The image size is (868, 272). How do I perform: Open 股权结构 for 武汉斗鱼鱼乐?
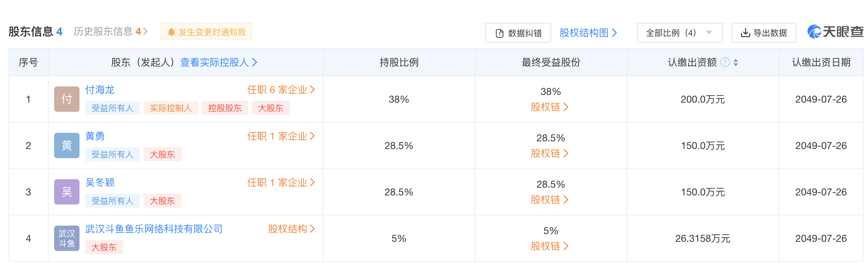click(x=292, y=229)
